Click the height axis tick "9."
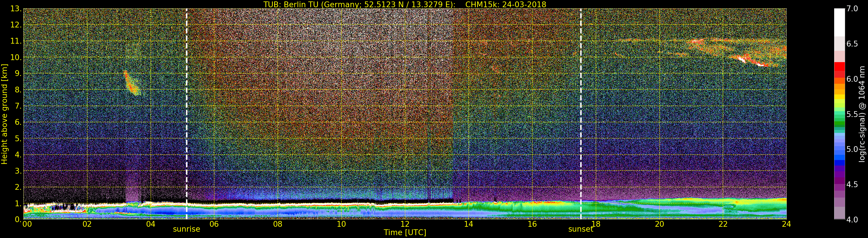This screenshot has width=868, height=238. click(x=18, y=73)
